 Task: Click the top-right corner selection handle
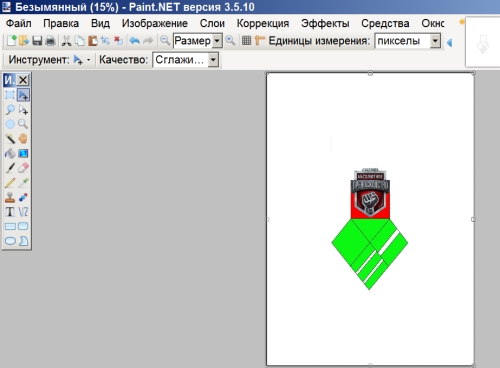[x=474, y=73]
